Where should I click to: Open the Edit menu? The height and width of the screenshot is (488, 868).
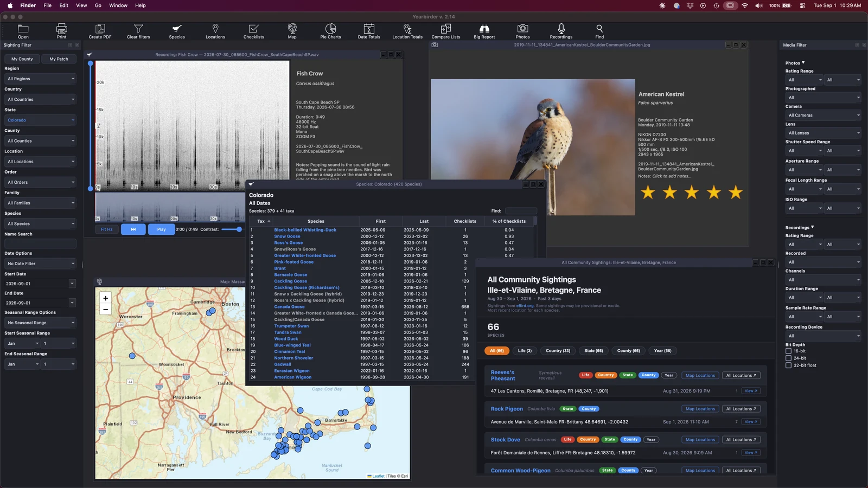64,5
